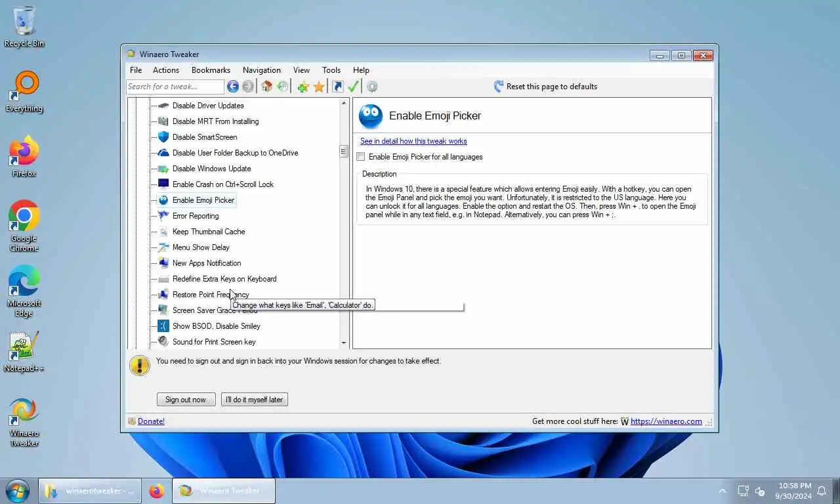
Task: Click the create shortcut toolbar icon
Action: point(338,87)
